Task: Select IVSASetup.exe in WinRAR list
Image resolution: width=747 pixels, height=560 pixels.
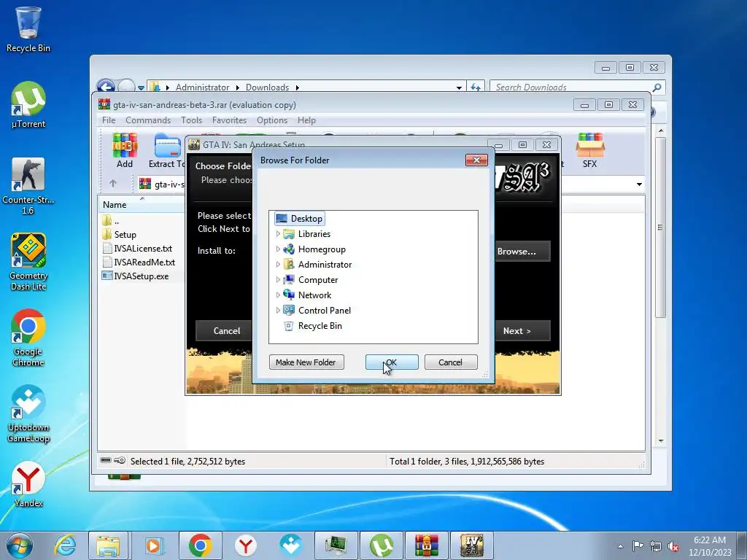Action: point(135,276)
